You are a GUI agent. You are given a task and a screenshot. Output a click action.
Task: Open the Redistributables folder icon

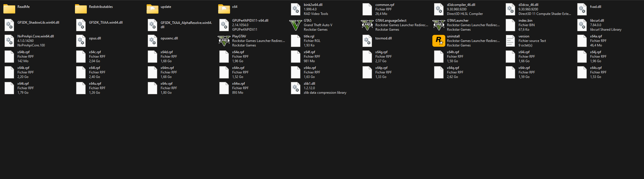click(x=81, y=9)
